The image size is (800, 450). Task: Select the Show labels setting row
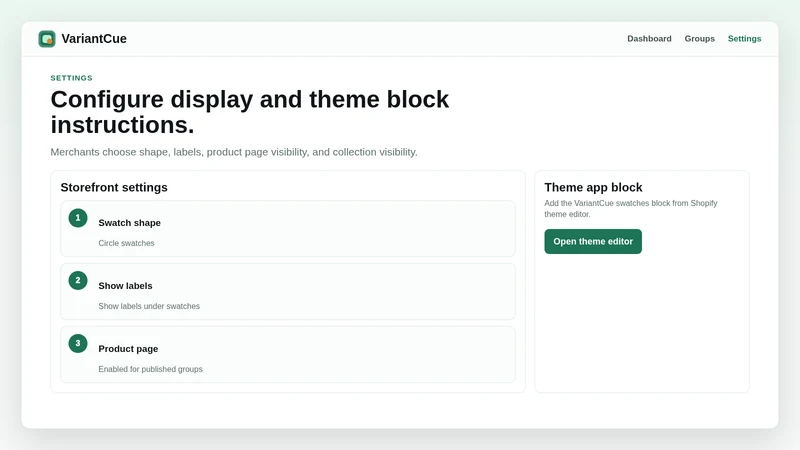click(x=288, y=291)
